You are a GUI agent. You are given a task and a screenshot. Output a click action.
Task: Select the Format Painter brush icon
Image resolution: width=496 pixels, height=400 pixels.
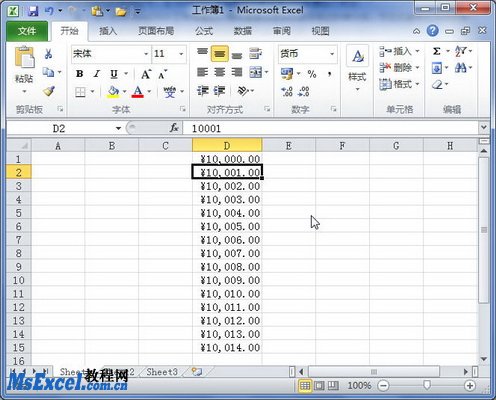[49, 91]
